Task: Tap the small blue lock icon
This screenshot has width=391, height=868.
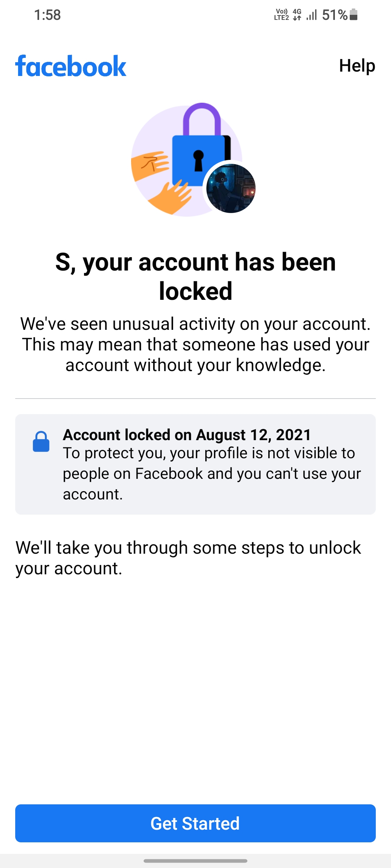Action: [x=41, y=442]
